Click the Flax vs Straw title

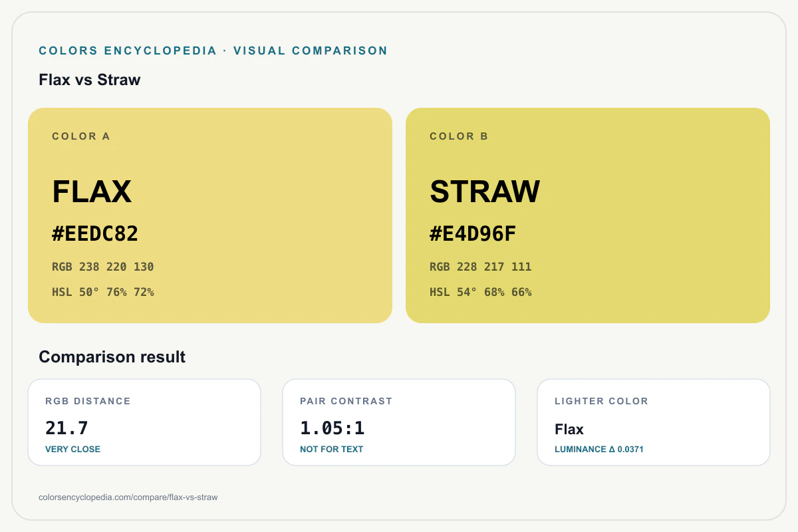(90, 80)
